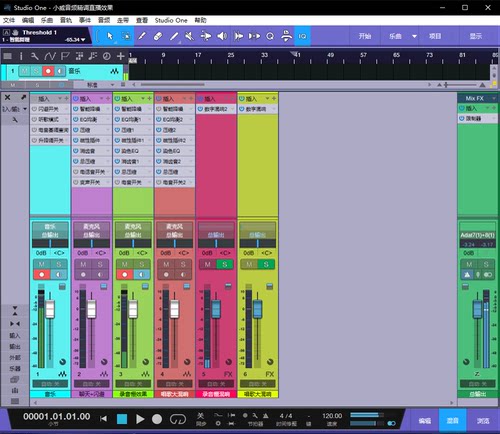500x434 pixels.
Task: Open the 浏览 browser at the bottom right
Action: [483, 421]
